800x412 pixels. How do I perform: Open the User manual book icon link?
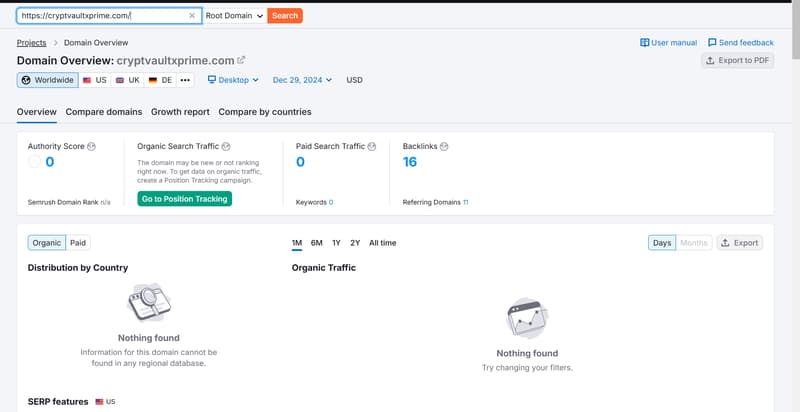point(645,43)
